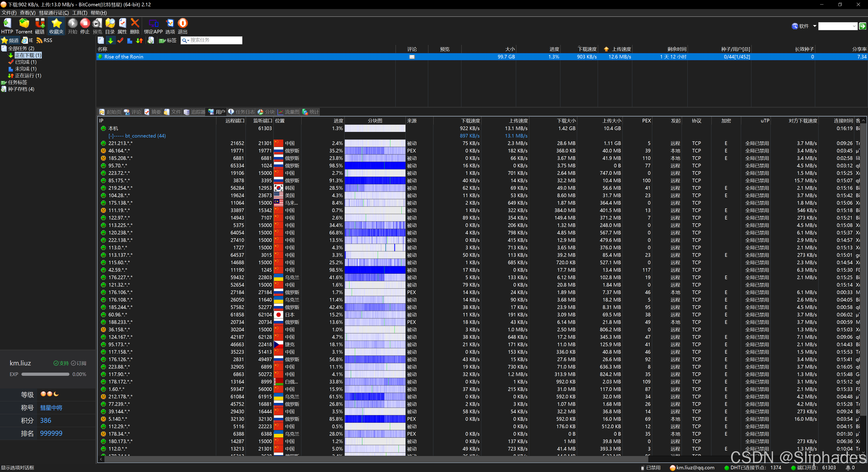Open the 工具(T) menu
Image resolution: width=868 pixels, height=472 pixels.
tap(80, 13)
